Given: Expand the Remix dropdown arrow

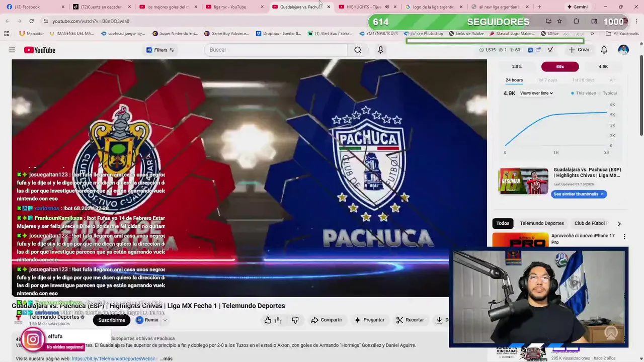Looking at the screenshot, I should [x=165, y=320].
